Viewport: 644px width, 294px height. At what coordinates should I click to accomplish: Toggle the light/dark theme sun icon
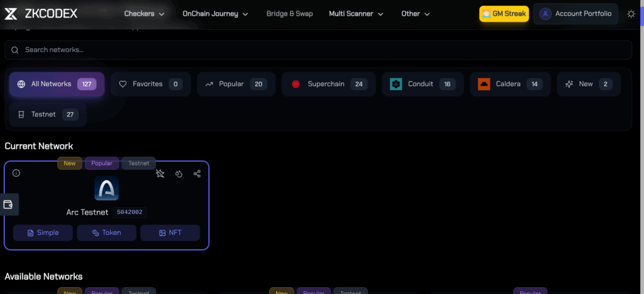point(631,14)
